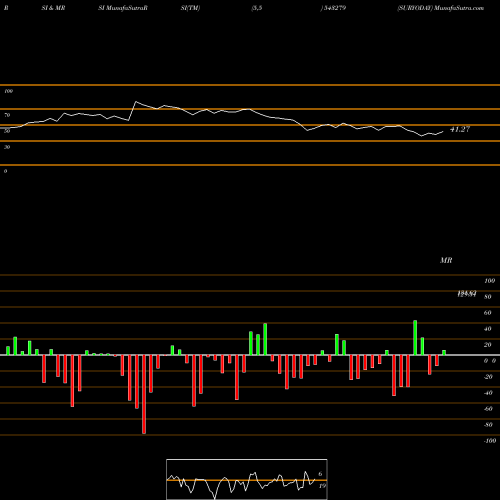Click the tallest red MR histogram bar
This screenshot has width=500, height=500.
144,394
